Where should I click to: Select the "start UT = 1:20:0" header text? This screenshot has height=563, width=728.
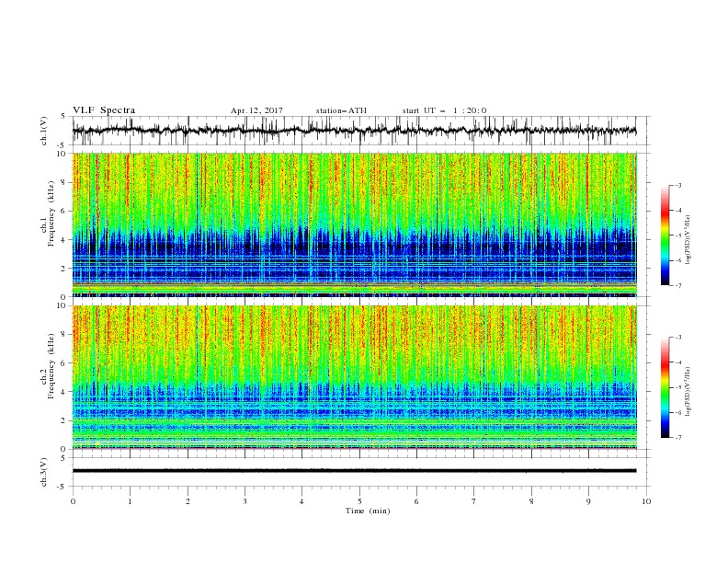444,110
